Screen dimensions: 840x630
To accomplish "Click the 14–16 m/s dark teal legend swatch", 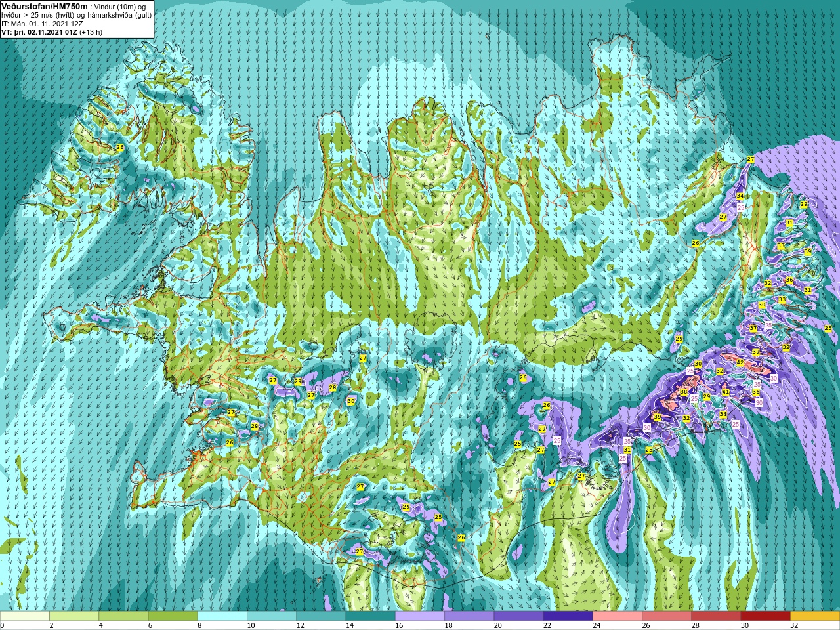I will [x=371, y=616].
